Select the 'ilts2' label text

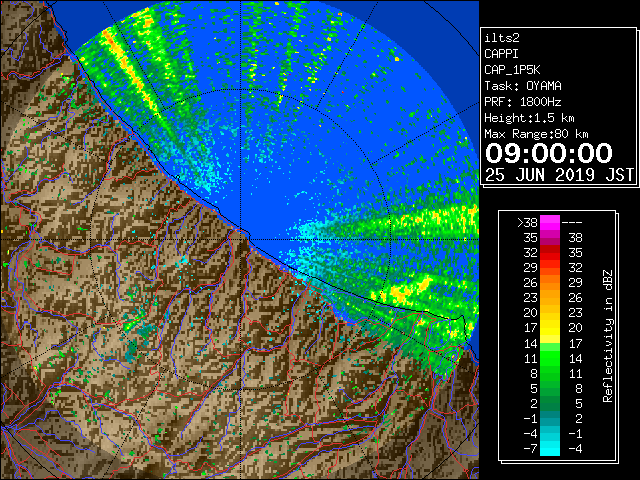(x=502, y=38)
